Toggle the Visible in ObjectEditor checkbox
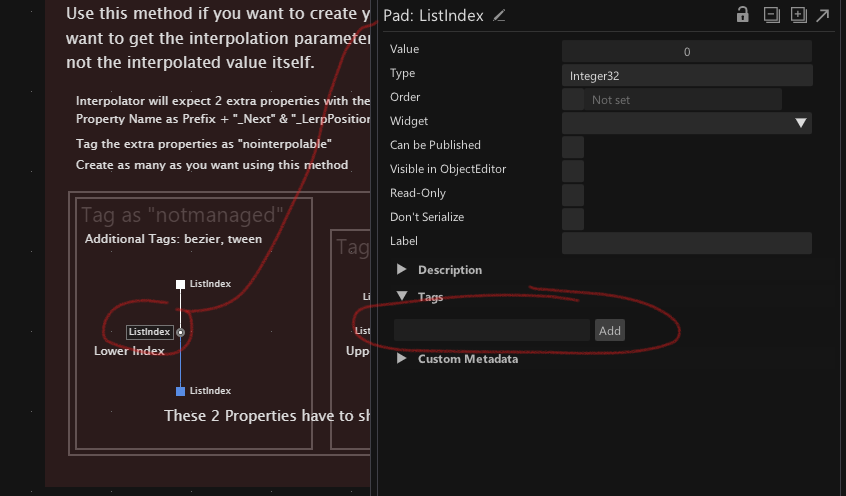Image resolution: width=846 pixels, height=496 pixels. tap(573, 171)
